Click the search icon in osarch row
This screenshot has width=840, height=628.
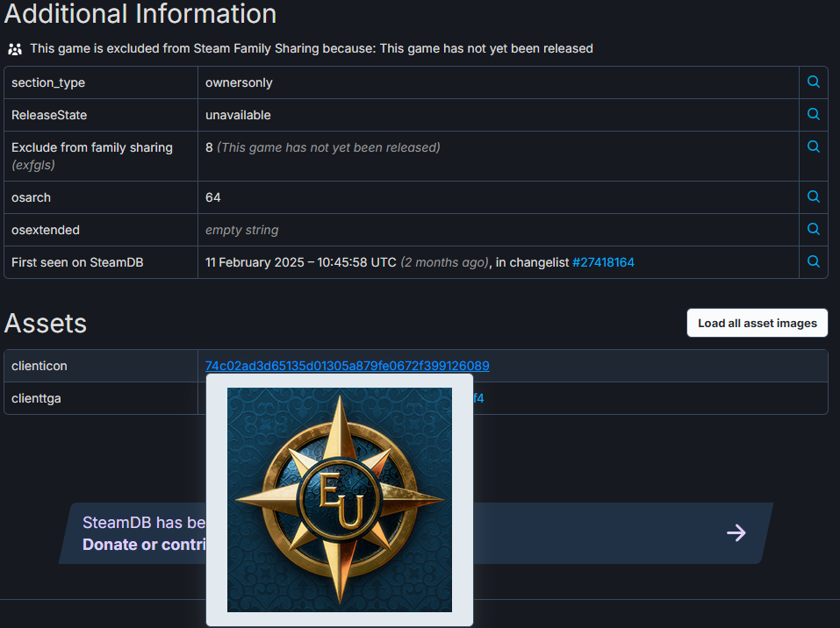813,196
